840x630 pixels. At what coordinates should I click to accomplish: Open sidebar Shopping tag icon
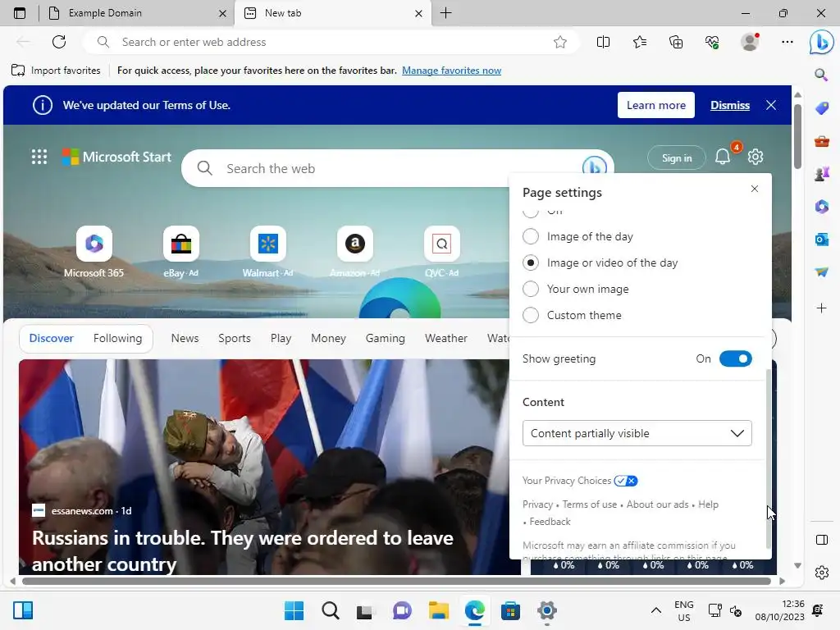[821, 107]
